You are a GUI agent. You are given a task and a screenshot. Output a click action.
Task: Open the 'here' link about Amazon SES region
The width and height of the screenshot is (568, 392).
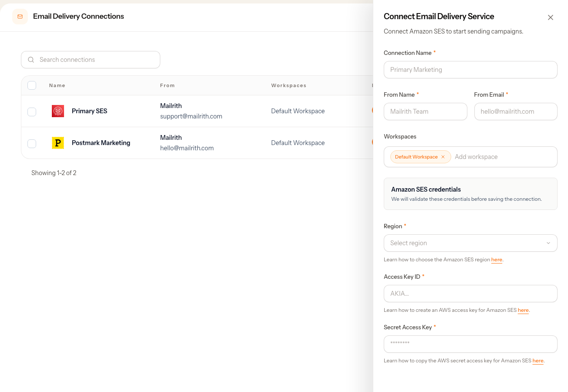click(x=497, y=260)
